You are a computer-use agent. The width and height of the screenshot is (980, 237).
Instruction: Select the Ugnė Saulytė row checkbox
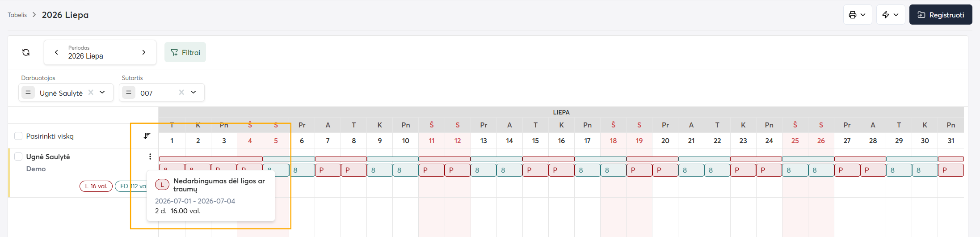(x=18, y=157)
